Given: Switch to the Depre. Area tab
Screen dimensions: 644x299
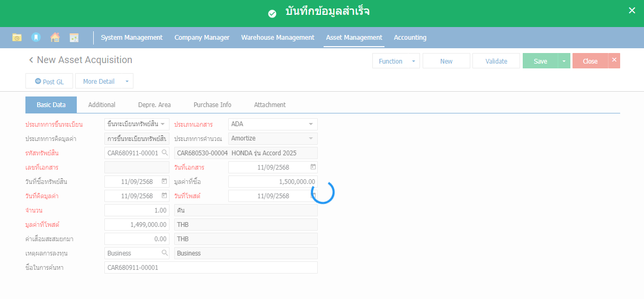Looking at the screenshot, I should [154, 105].
